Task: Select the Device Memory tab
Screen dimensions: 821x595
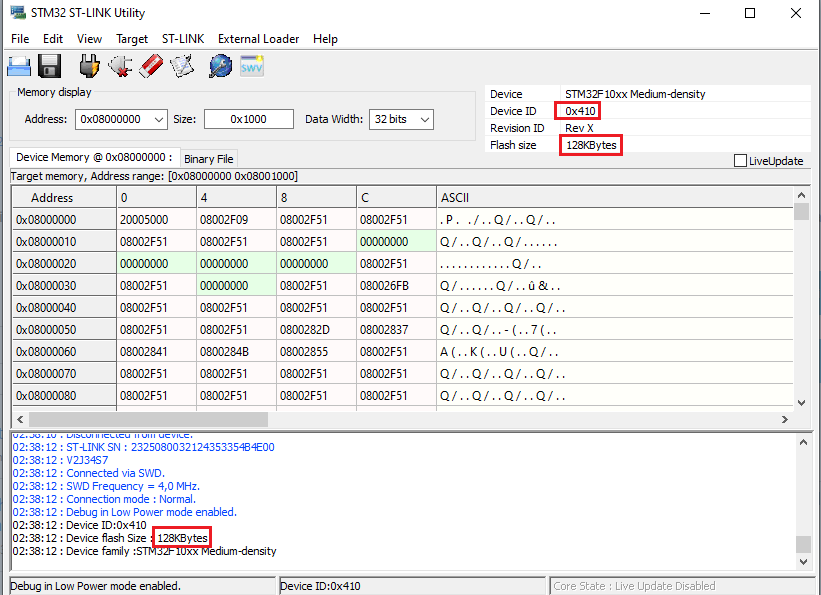Action: (94, 157)
